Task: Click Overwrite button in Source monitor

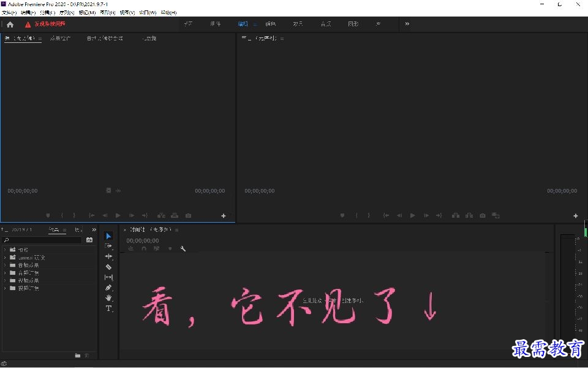Action: pos(175,215)
